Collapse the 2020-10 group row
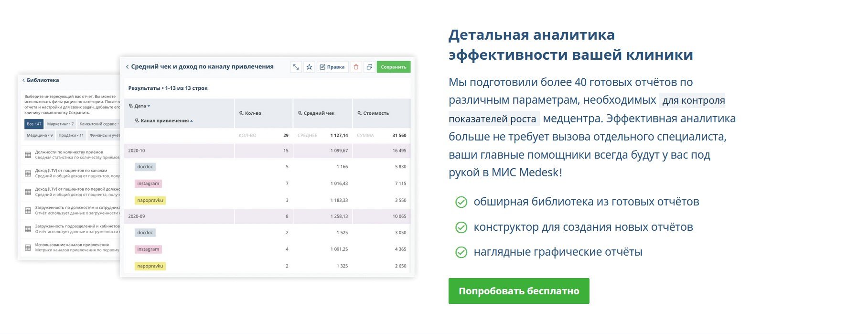Screen dimensions: 868x334 [x=137, y=151]
